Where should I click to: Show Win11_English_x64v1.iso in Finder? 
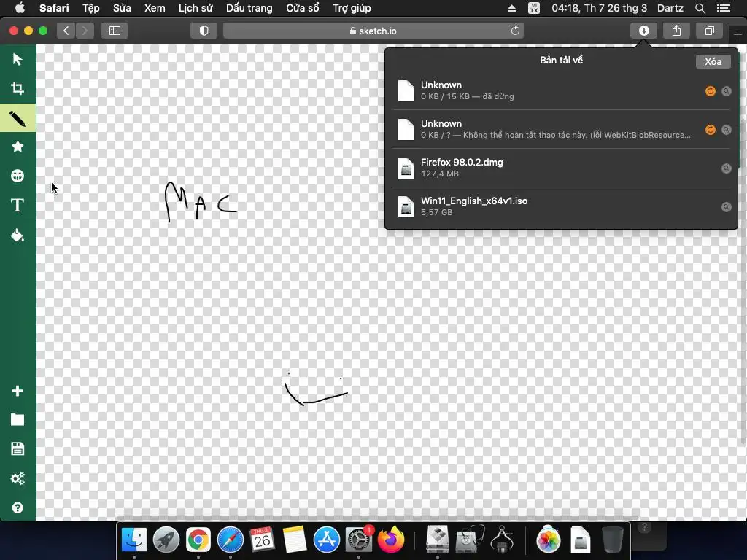click(726, 206)
